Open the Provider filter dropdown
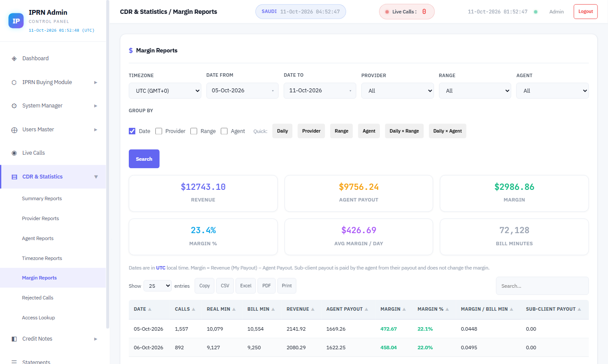Screen dimensions: 608x364 pyautogui.click(x=398, y=91)
